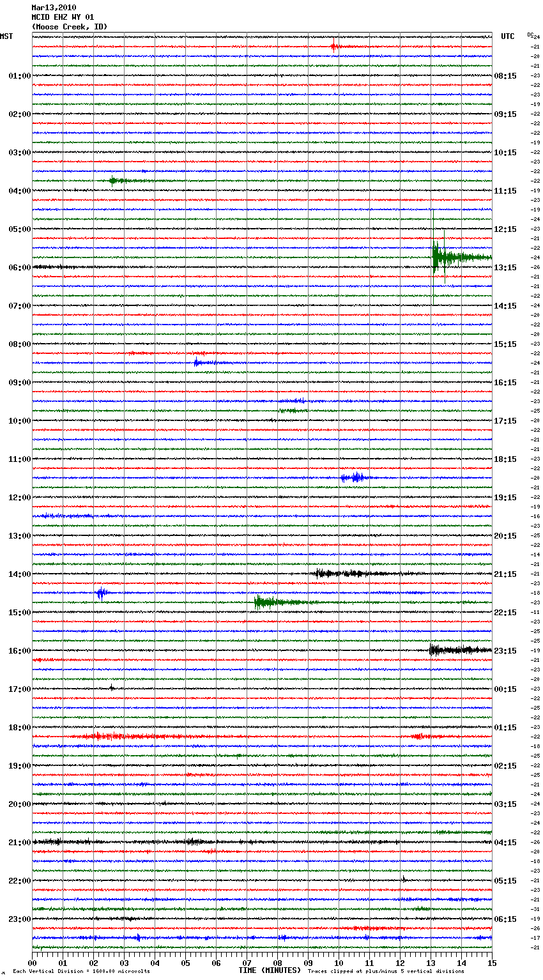Screen dimensions: 543x980
Task: Click the red spike near minute 10 in the top rows
Action: 334,46
